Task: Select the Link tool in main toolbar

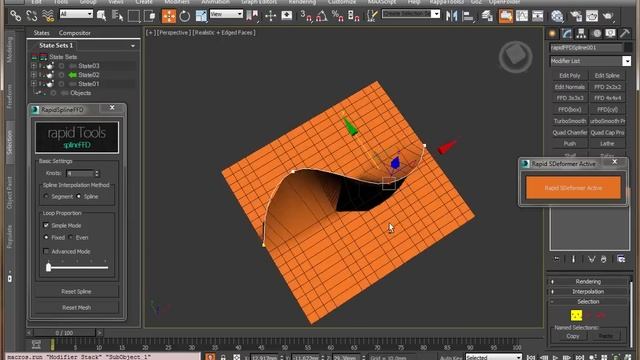Action: pyautogui.click(x=16, y=16)
